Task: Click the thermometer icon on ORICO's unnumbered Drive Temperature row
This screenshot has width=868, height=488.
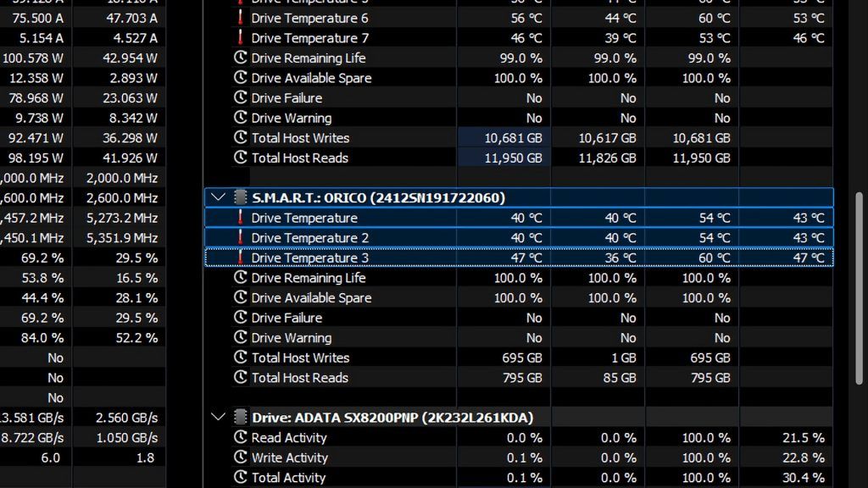Action: coord(240,218)
